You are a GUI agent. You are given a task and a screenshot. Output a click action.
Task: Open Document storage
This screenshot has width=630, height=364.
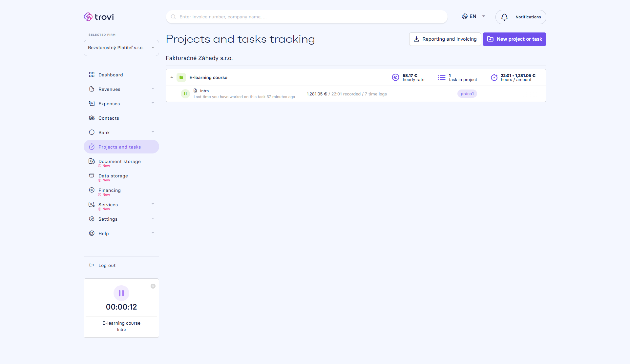121,161
